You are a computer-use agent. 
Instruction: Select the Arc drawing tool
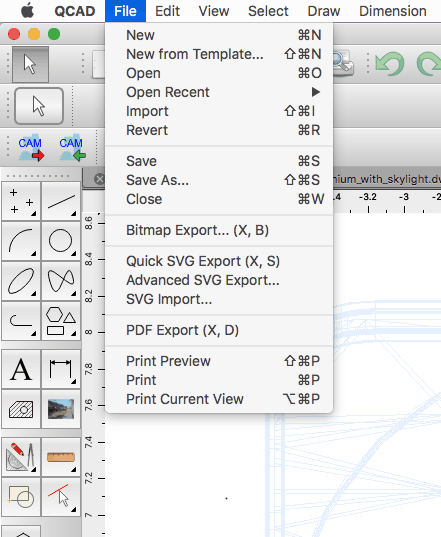pyautogui.click(x=21, y=241)
